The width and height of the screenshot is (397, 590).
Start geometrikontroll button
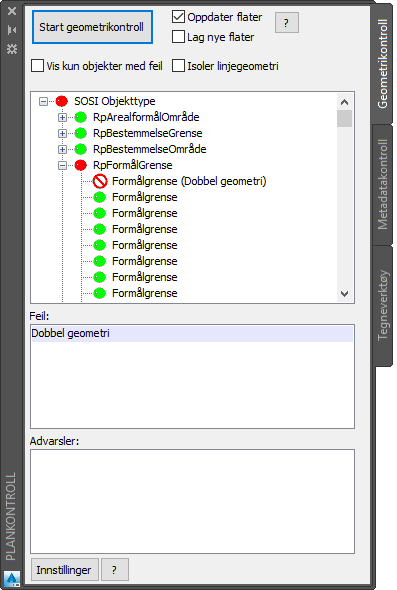(x=92, y=27)
